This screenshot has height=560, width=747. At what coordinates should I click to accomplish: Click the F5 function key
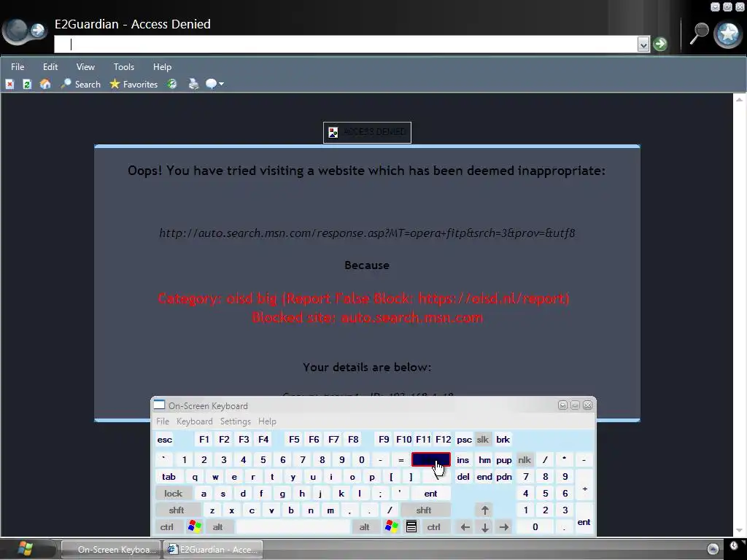click(x=295, y=440)
